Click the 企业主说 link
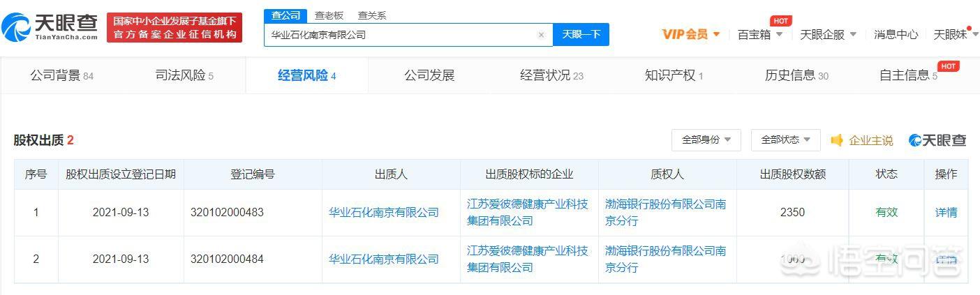The width and height of the screenshot is (980, 295). 871,140
